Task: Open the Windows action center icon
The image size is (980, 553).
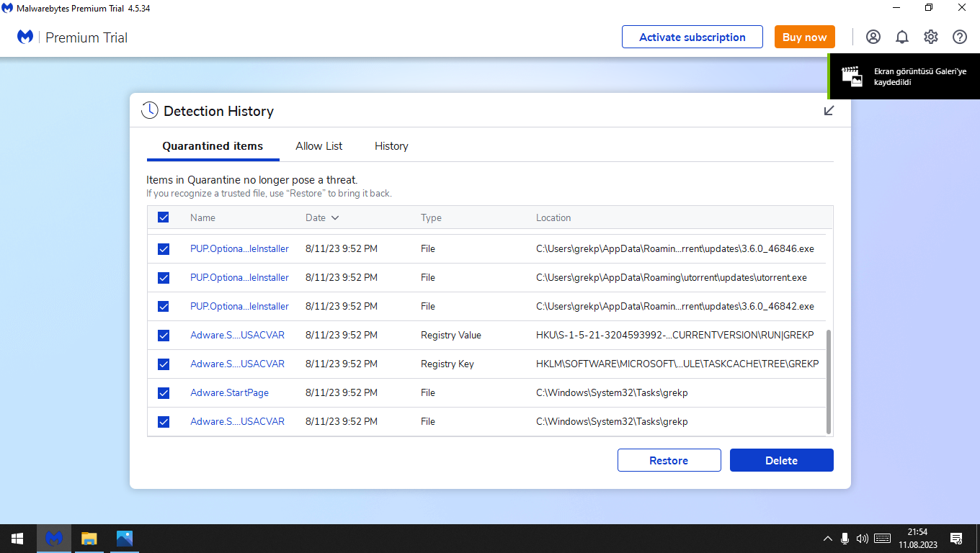Action: coord(956,539)
